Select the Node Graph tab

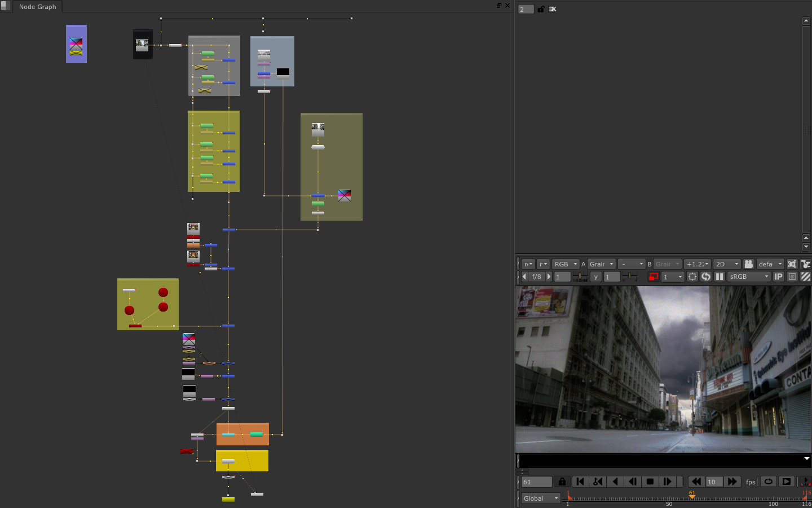click(37, 7)
